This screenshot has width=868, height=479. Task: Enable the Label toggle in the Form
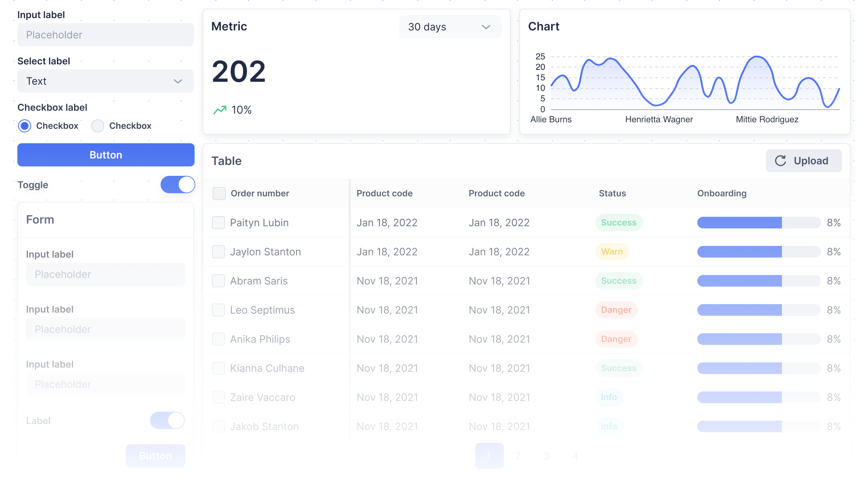167,420
